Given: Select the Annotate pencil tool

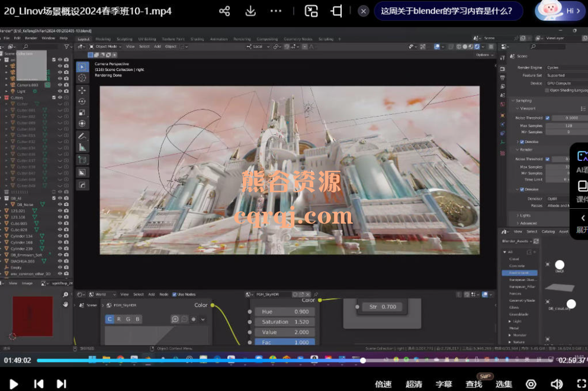Looking at the screenshot, I should [82, 136].
